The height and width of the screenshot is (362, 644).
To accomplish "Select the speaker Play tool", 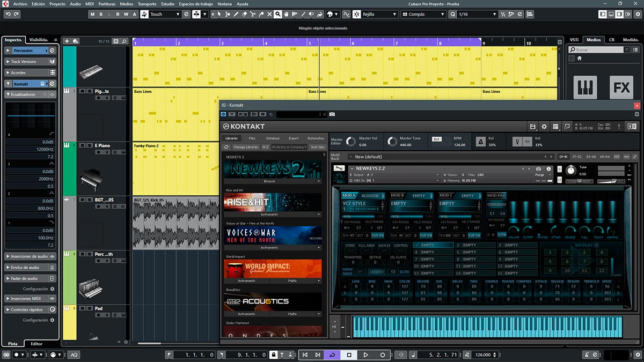I will 311,14.
